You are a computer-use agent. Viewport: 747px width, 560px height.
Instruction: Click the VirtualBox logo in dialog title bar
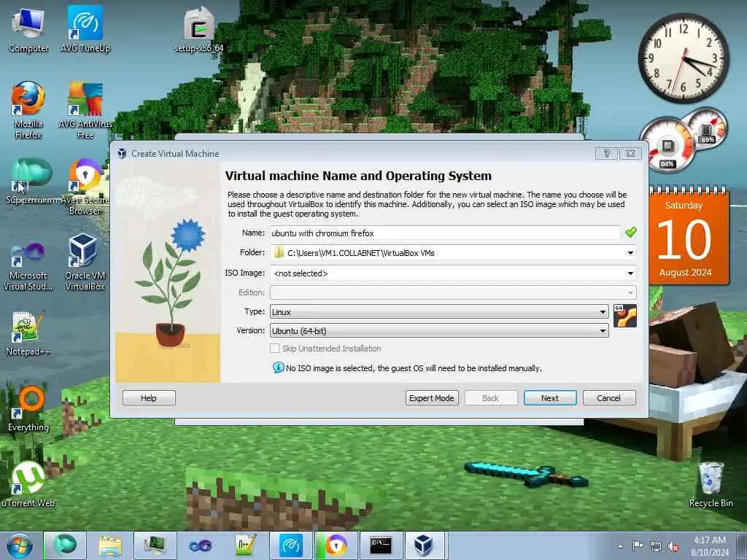[x=122, y=153]
